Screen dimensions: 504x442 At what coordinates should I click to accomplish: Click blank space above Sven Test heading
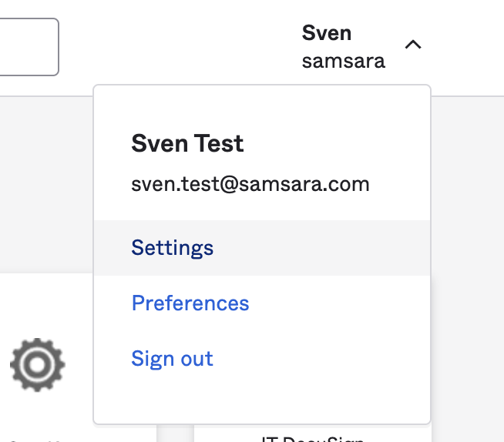(262, 108)
